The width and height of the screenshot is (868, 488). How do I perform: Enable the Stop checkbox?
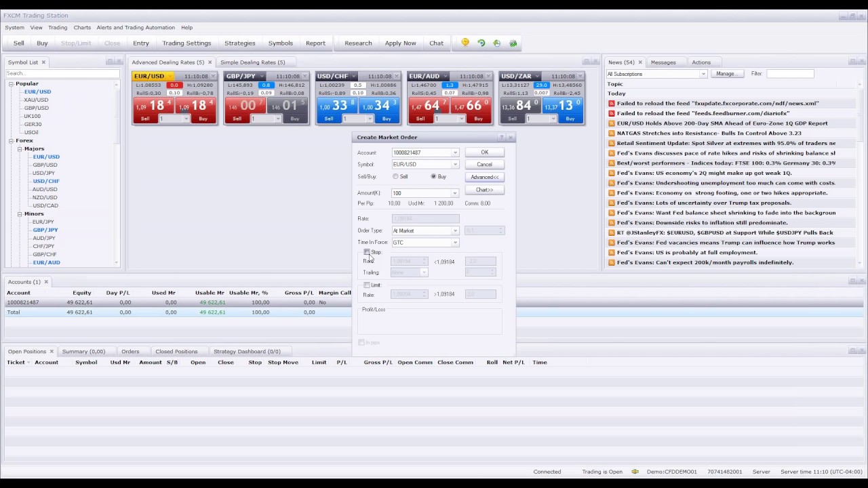(x=367, y=252)
